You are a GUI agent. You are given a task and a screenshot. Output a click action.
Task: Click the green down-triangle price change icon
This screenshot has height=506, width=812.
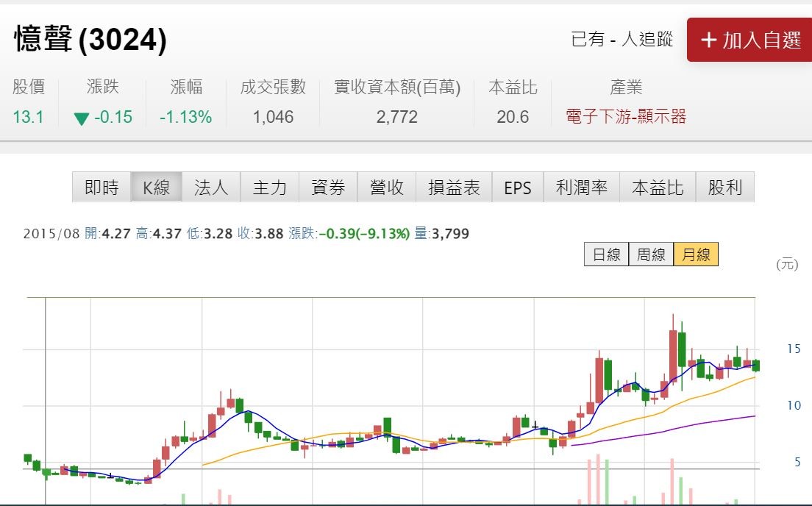click(82, 118)
